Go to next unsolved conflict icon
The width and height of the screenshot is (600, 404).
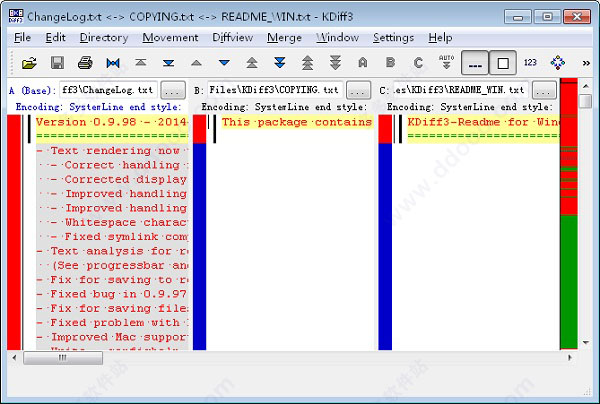click(335, 63)
